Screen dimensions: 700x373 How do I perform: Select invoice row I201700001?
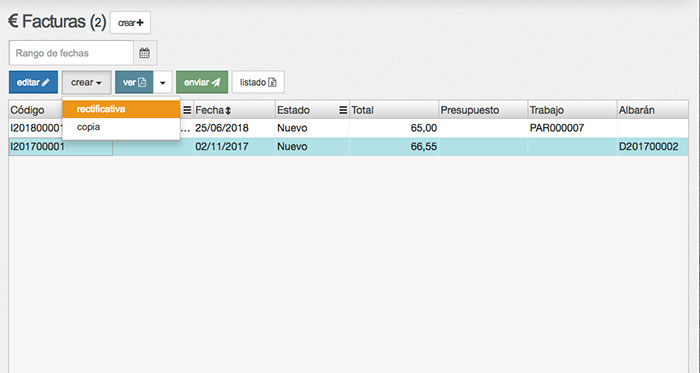pos(348,147)
